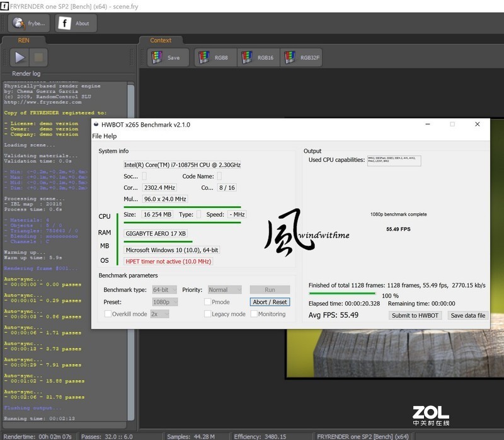
Task: Stop the render with the stop button
Action: [38, 57]
